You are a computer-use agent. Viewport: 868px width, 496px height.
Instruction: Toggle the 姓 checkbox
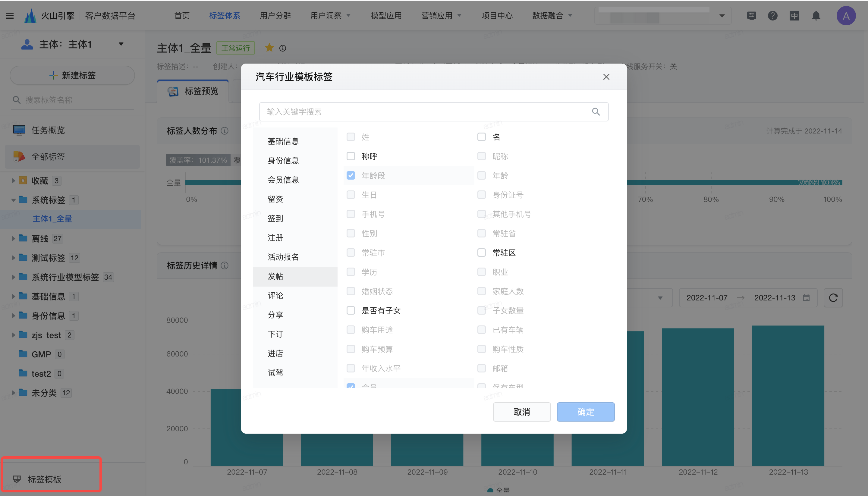point(351,137)
